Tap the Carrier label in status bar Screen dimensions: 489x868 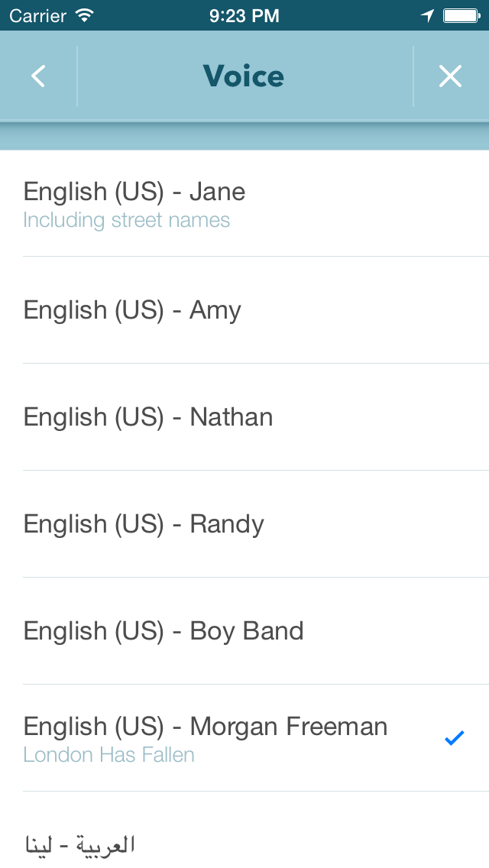coord(38,15)
